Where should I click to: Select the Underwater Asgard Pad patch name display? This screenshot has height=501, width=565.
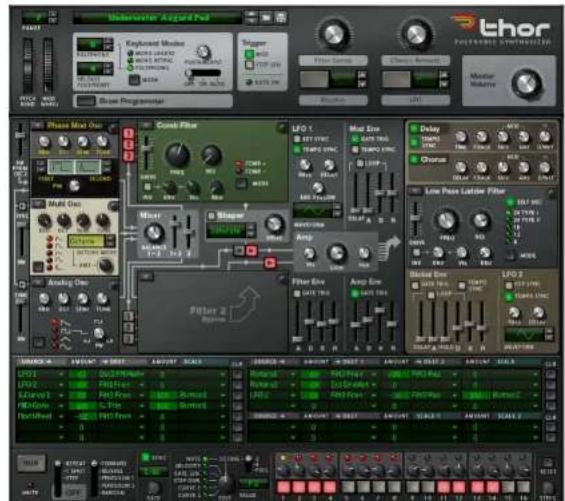pyautogui.click(x=158, y=17)
